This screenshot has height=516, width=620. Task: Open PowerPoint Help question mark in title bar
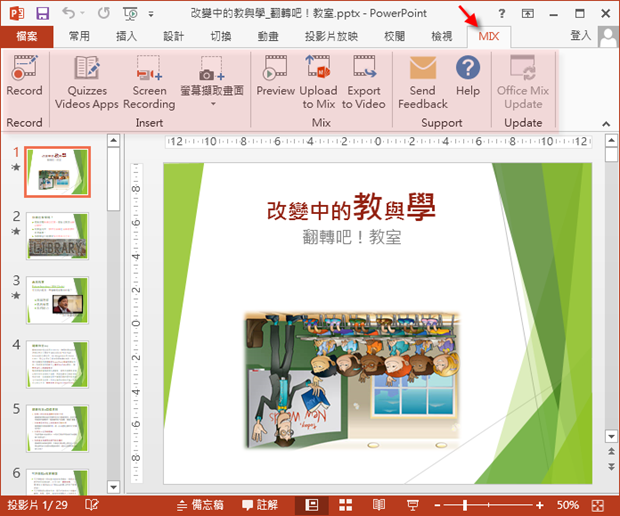(x=501, y=13)
